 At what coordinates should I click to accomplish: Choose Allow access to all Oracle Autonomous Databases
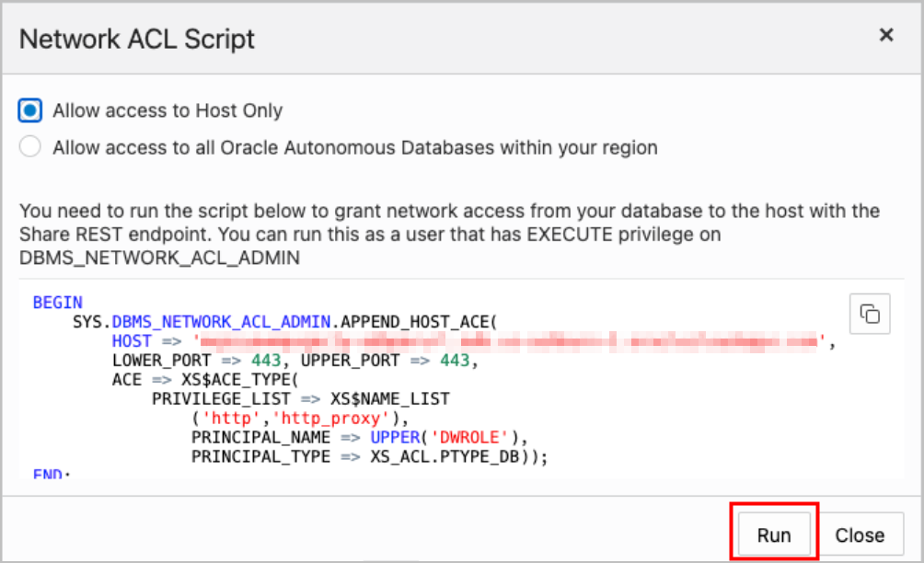(29, 147)
